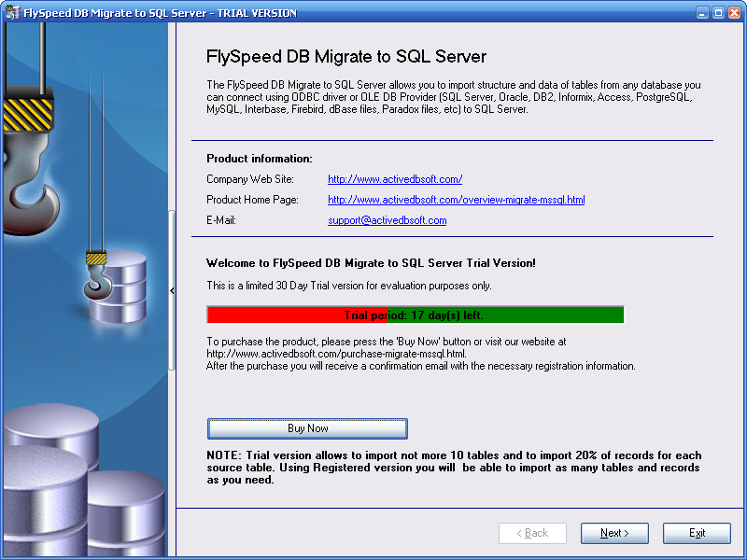
Task: Click the 'Product information:' label
Action: [x=260, y=159]
